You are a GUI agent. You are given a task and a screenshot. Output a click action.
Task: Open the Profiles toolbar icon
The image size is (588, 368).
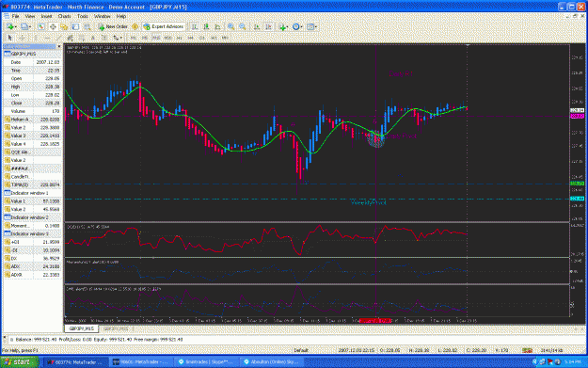point(24,26)
